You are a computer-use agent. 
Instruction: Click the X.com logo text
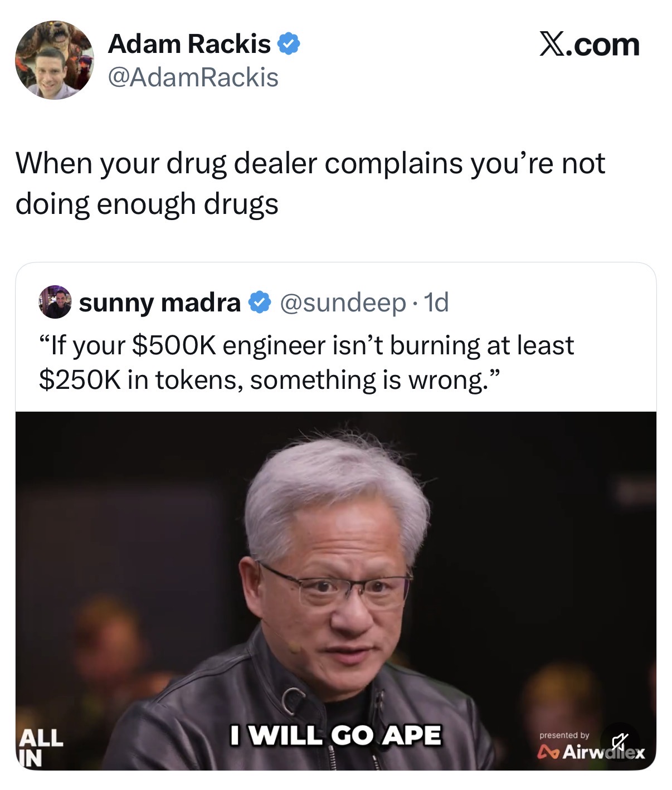tap(590, 44)
